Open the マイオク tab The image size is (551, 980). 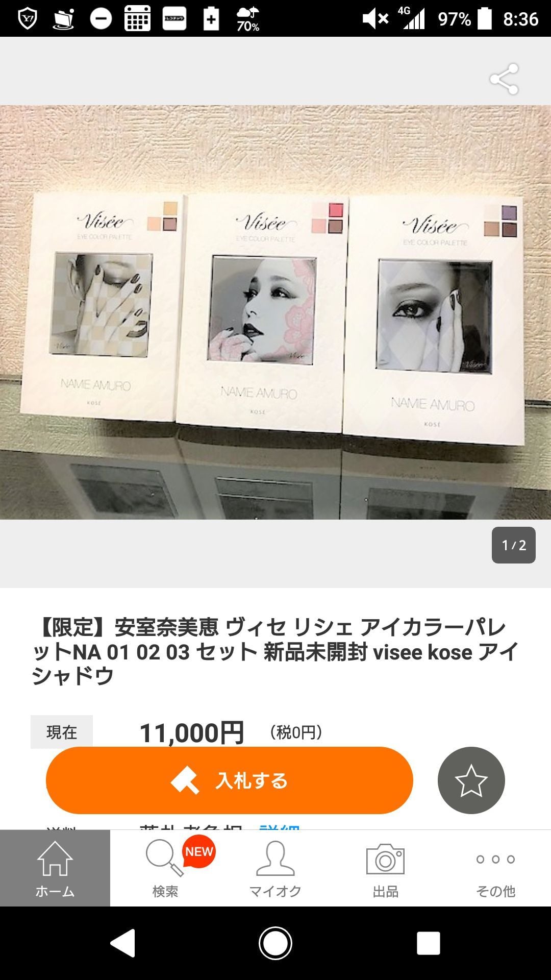pos(275,868)
